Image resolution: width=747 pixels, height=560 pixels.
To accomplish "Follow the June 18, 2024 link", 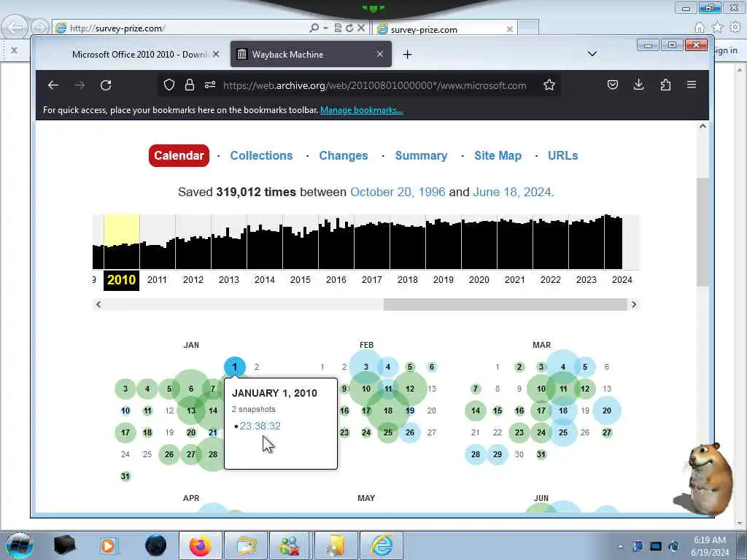I will tap(511, 192).
